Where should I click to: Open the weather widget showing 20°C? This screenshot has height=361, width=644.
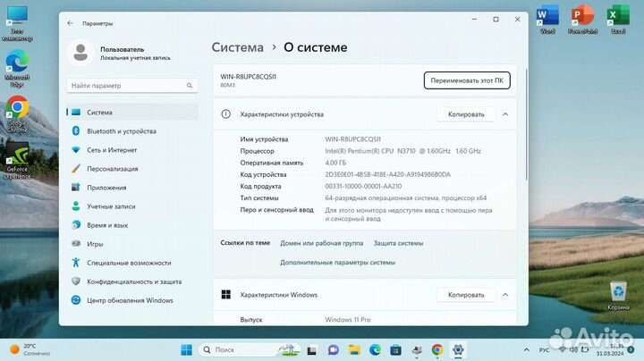click(30, 349)
